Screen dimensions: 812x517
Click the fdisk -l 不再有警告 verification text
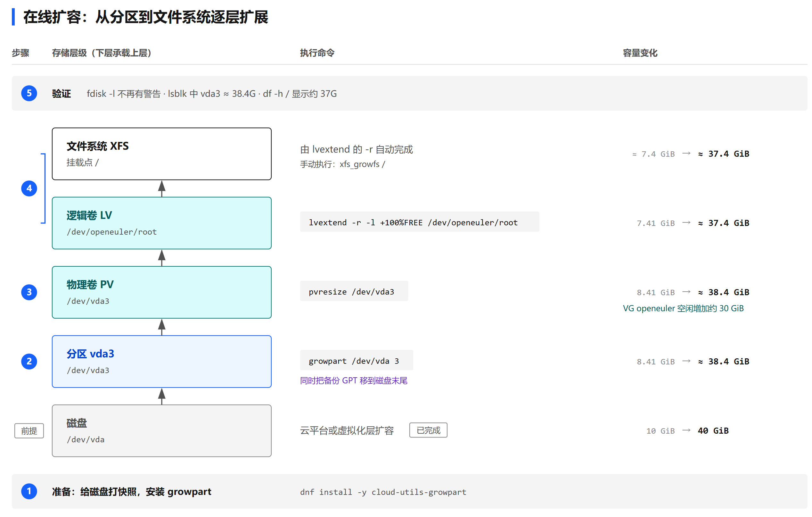coord(212,94)
